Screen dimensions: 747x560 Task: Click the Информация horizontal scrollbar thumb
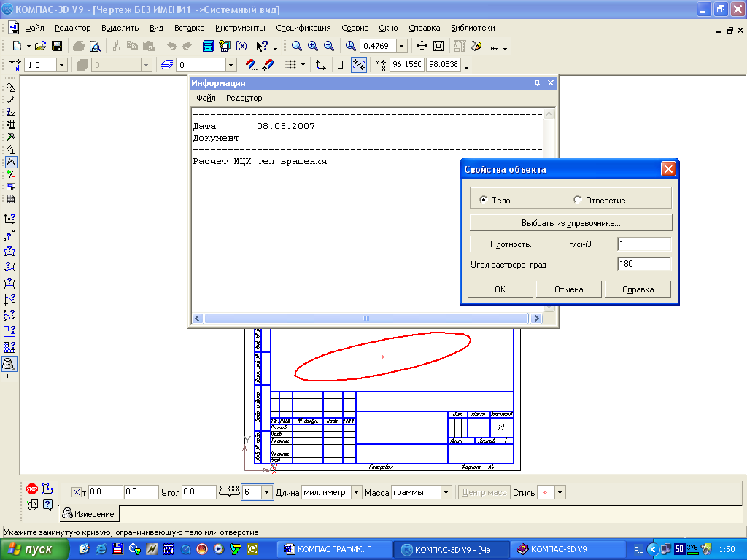pos(366,318)
